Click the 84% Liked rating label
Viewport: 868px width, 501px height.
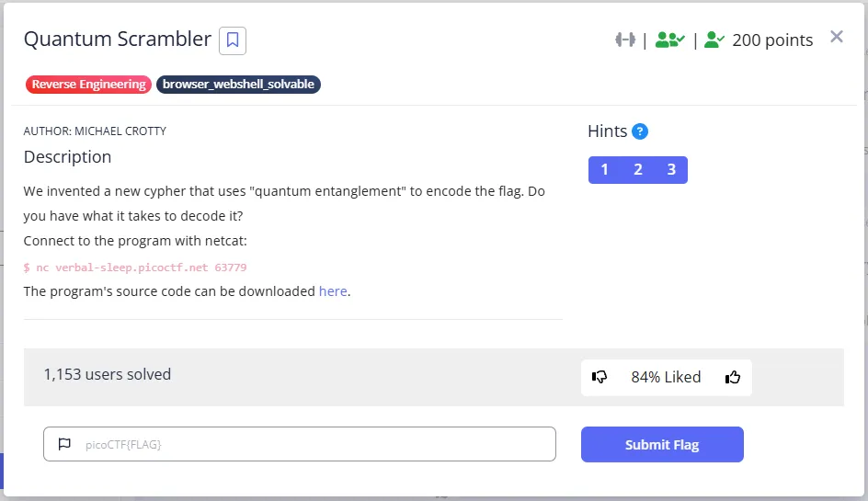666,377
